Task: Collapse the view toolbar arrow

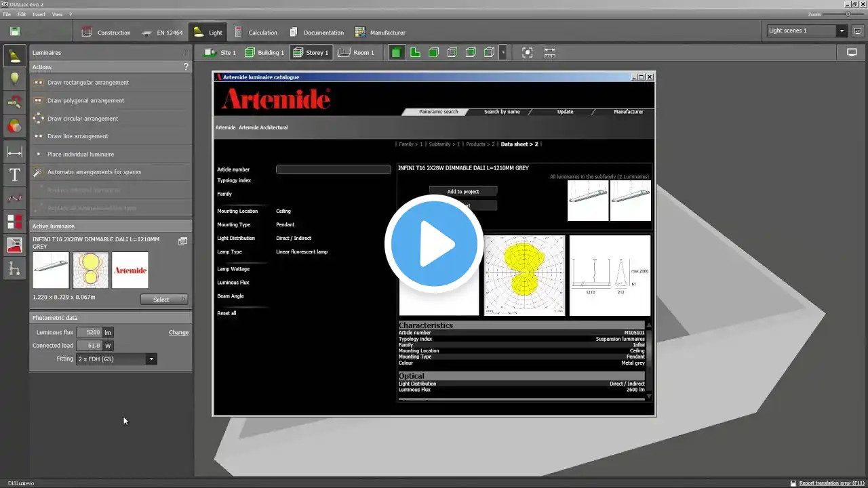Action: click(x=503, y=52)
